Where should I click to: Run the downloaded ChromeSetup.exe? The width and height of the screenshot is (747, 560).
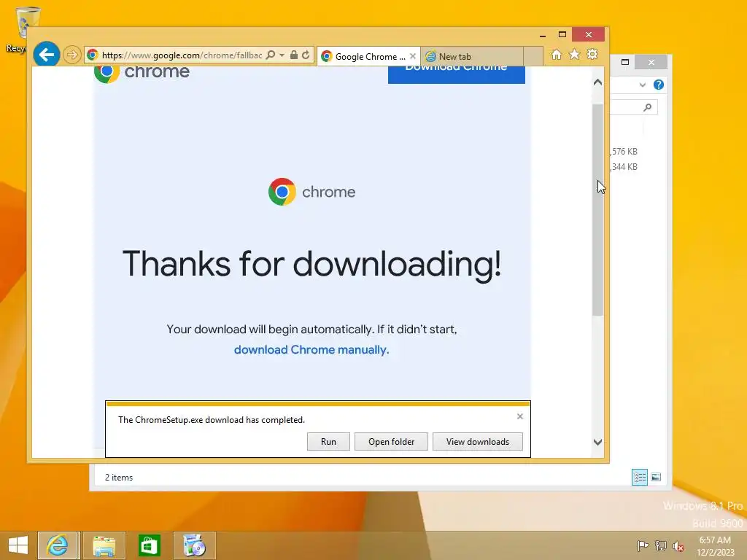click(328, 441)
